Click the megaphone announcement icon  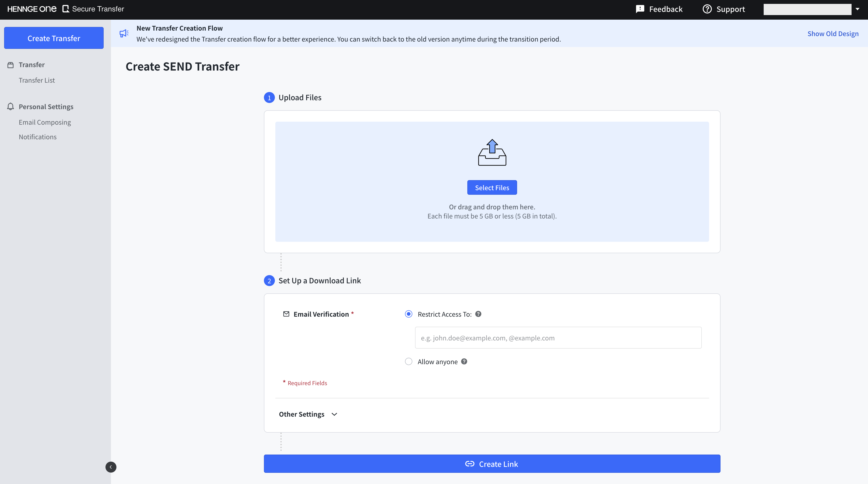[124, 33]
